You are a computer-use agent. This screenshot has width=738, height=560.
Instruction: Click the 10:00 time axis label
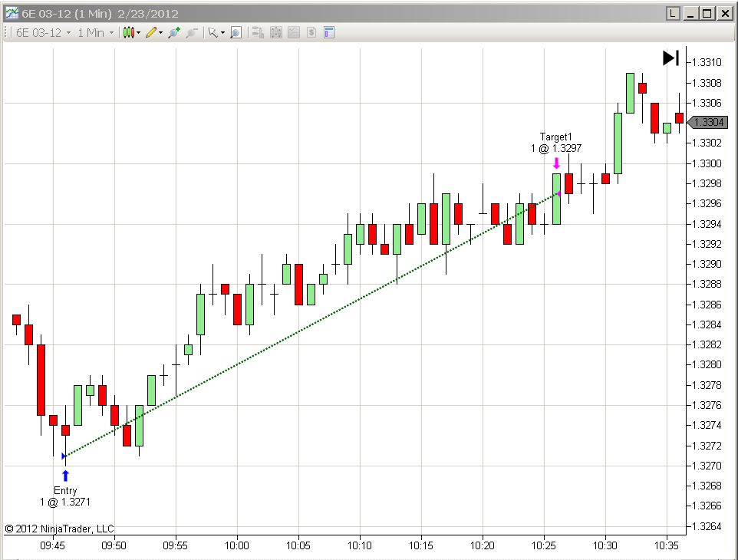(x=237, y=545)
